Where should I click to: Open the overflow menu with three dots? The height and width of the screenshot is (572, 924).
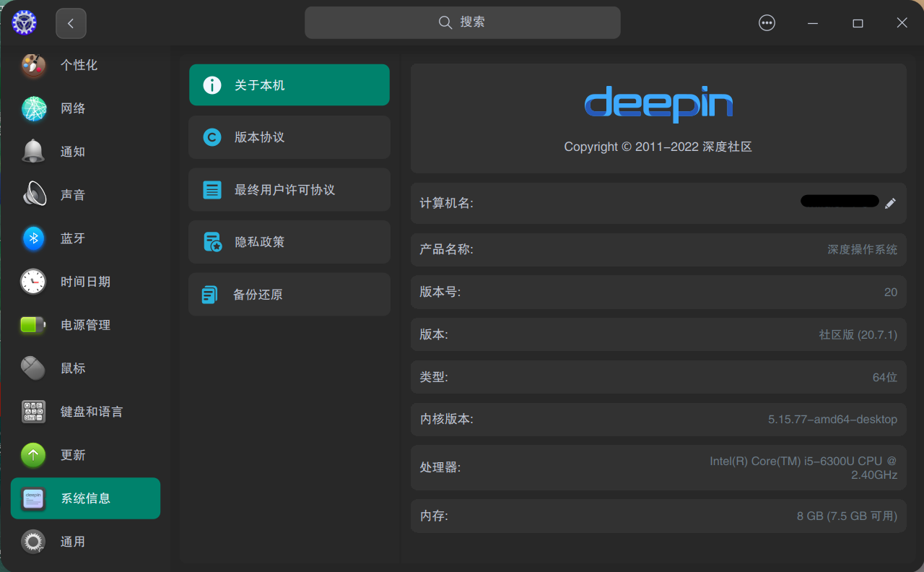[767, 22]
